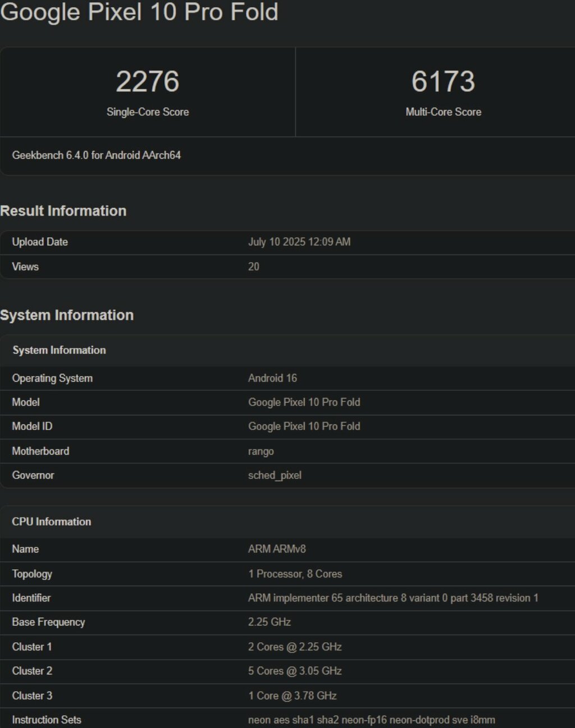This screenshot has height=728, width=575.
Task: Click the upload date July 10 2025 value
Action: [x=299, y=242]
